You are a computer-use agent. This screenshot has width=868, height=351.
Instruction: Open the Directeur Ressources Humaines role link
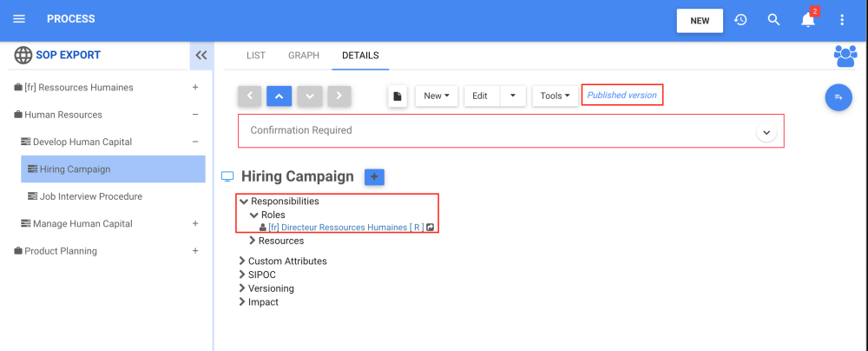(x=345, y=228)
